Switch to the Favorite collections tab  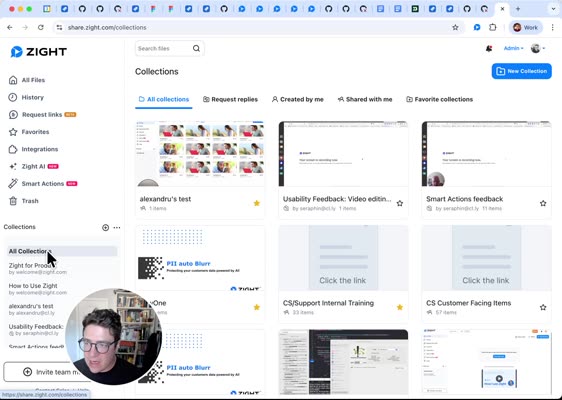point(439,99)
